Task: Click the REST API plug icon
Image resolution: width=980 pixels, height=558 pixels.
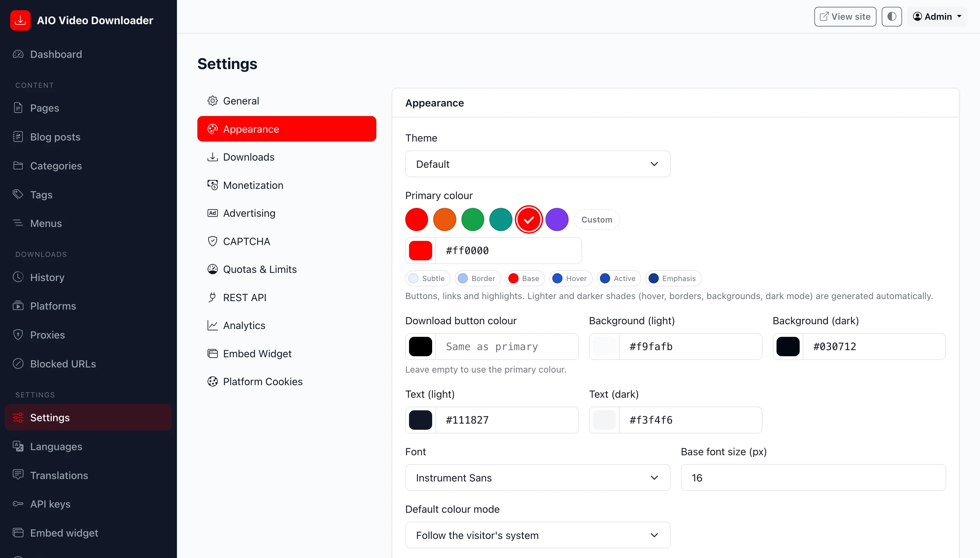Action: pos(212,297)
